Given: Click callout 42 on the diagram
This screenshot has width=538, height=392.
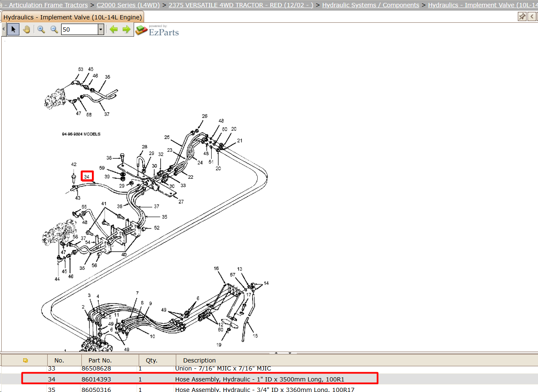Looking at the screenshot, I should point(74,164).
